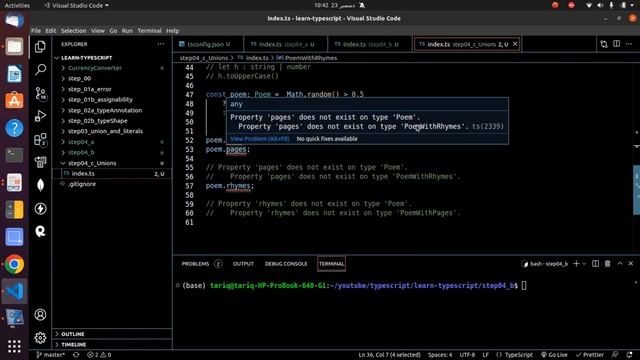Viewport: 640px width, 360px height.
Task: Expand the step_02a_typeAnnotation folder
Action: 105,110
